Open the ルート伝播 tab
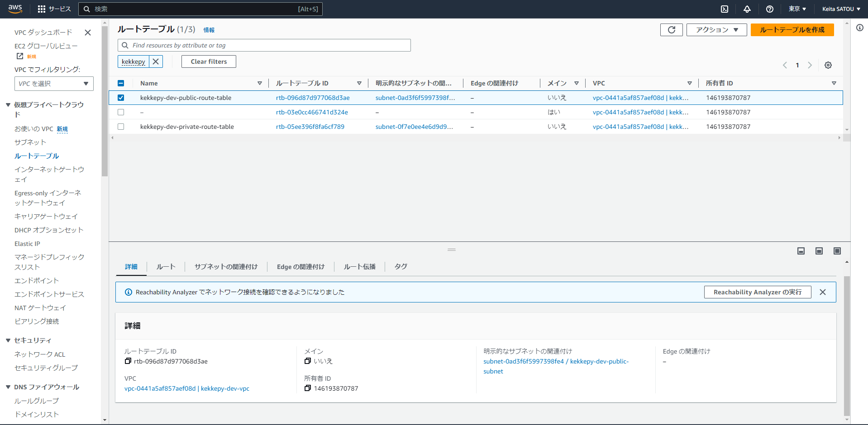Viewport: 868px width, 425px height. (x=360, y=267)
